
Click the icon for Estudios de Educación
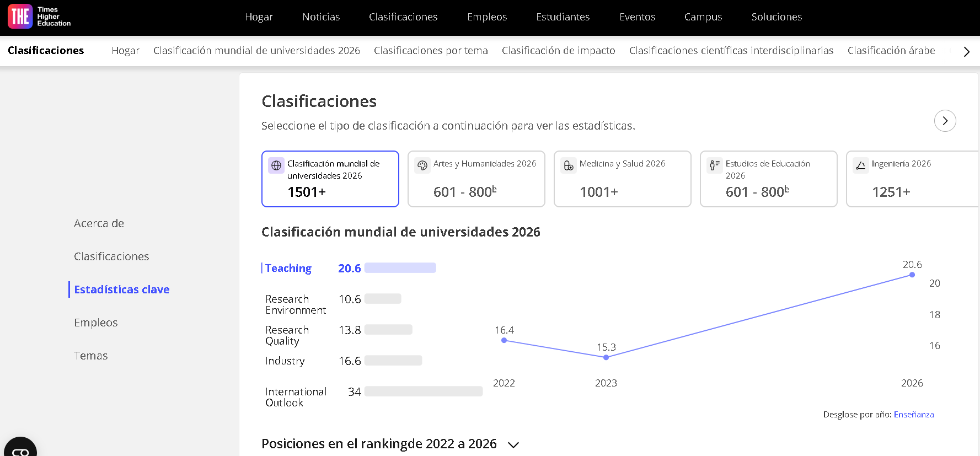coord(715,165)
